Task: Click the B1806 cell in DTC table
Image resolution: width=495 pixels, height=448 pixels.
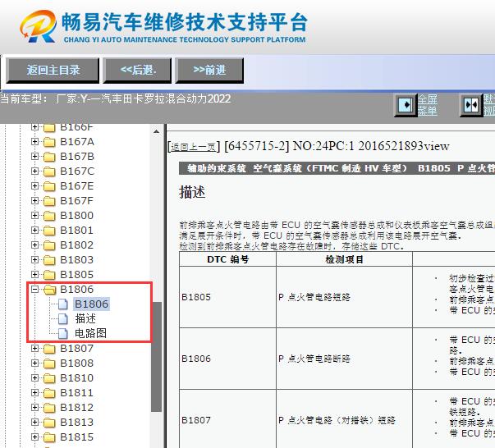Action: point(227,359)
